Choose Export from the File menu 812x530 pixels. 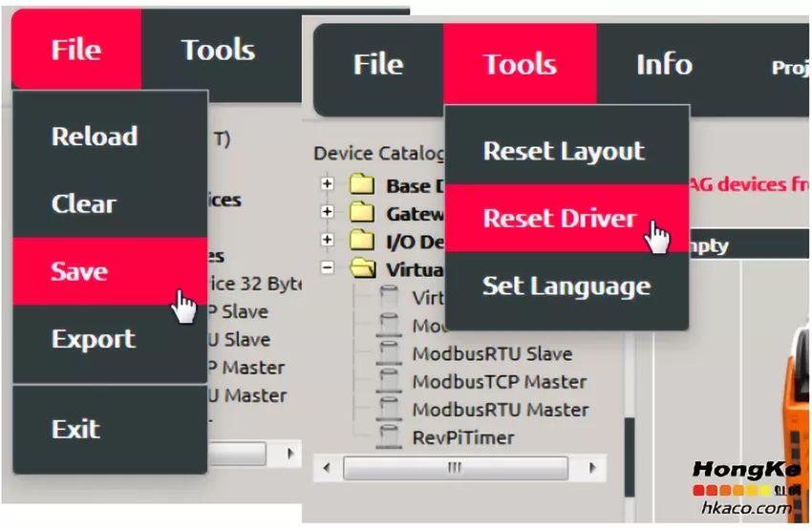pyautogui.click(x=110, y=339)
